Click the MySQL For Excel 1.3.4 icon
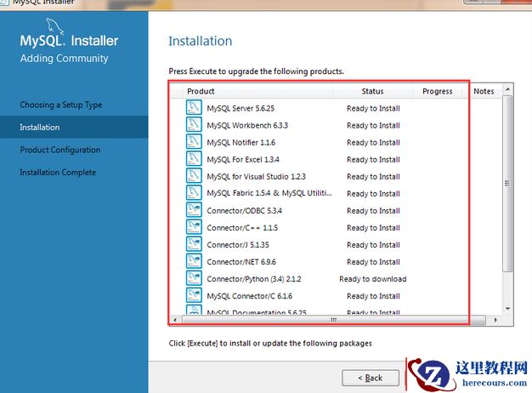 coord(194,158)
